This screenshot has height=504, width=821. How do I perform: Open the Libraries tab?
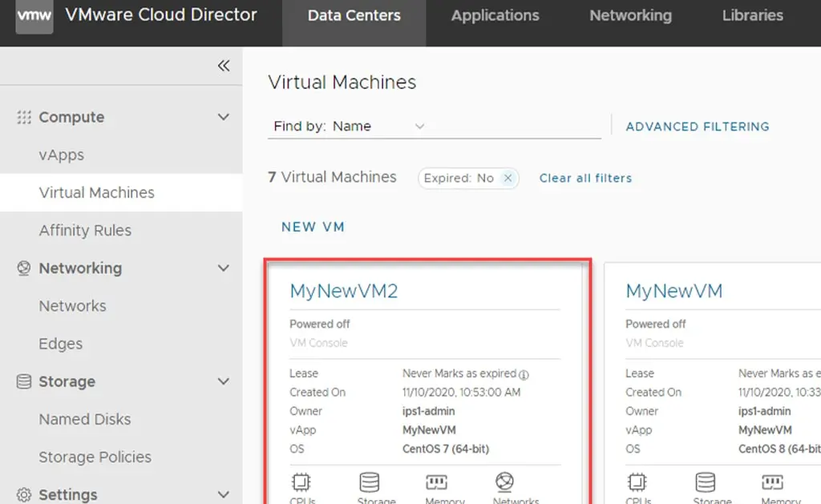[x=752, y=16]
